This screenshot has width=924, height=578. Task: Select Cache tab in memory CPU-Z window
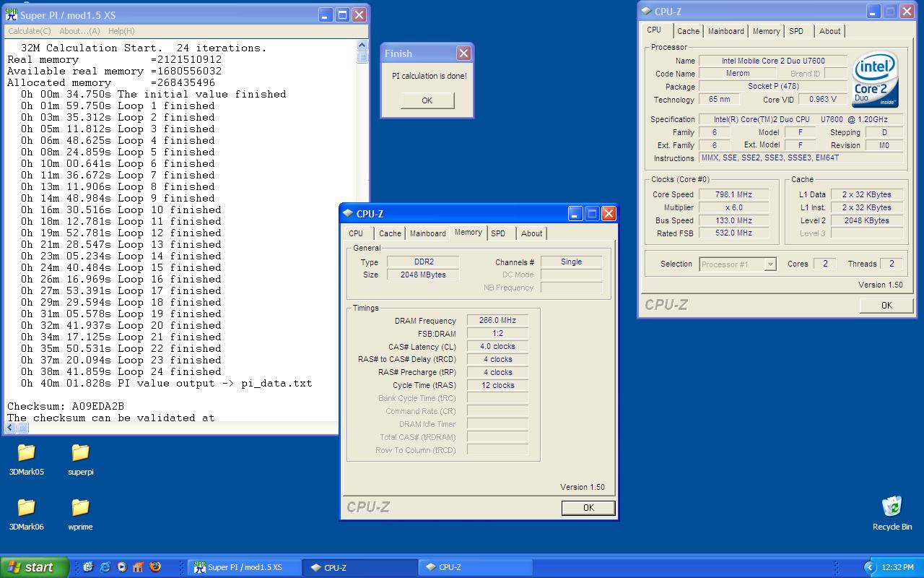tap(390, 233)
